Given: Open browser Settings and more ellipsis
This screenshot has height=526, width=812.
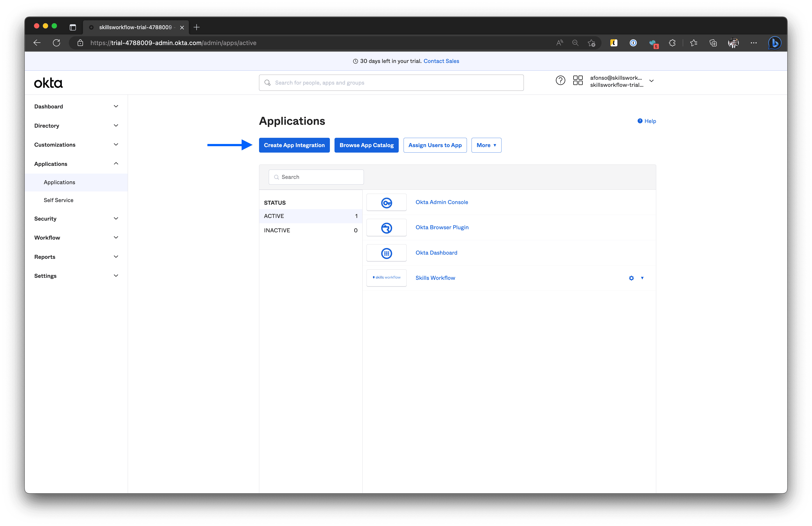Looking at the screenshot, I should click(754, 43).
